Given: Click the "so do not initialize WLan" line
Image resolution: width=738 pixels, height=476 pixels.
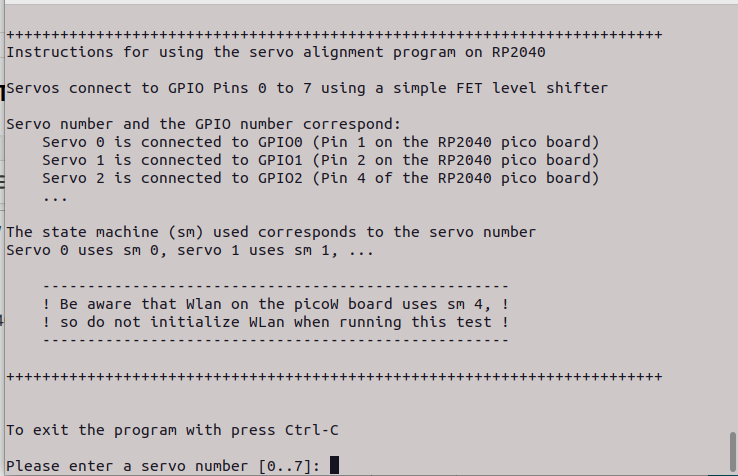Looking at the screenshot, I should tap(276, 322).
